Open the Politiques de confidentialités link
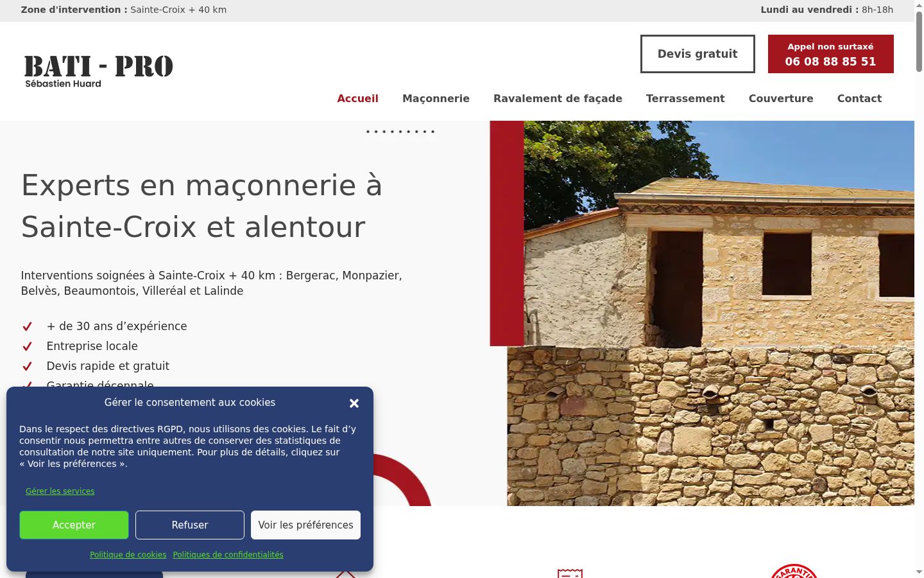 pyautogui.click(x=228, y=555)
